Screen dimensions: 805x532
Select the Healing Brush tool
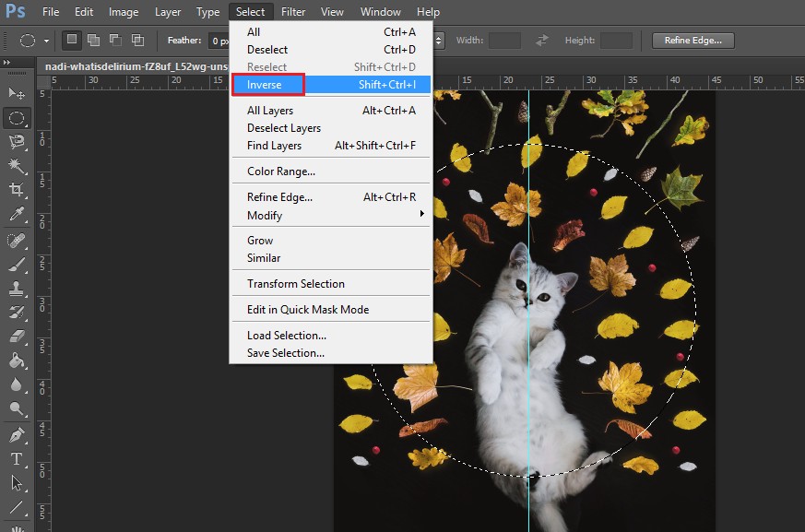tap(17, 241)
